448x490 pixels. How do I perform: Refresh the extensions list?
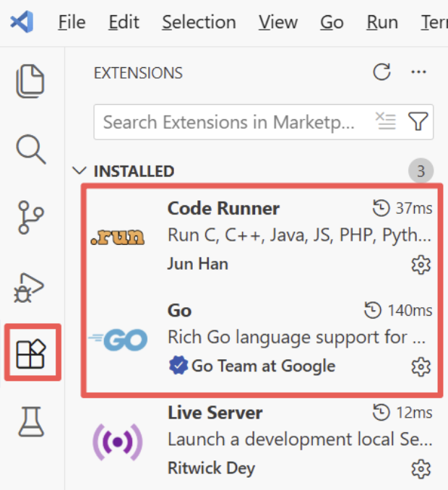tap(382, 72)
